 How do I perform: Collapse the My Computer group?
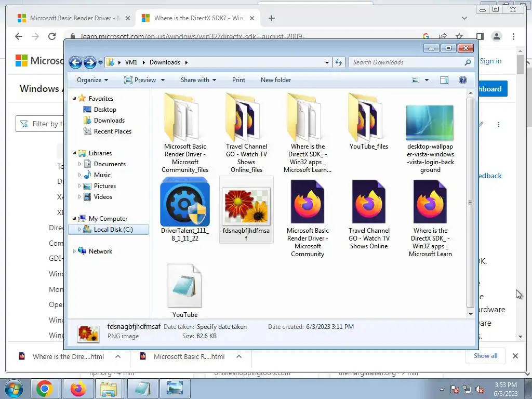[x=74, y=219]
